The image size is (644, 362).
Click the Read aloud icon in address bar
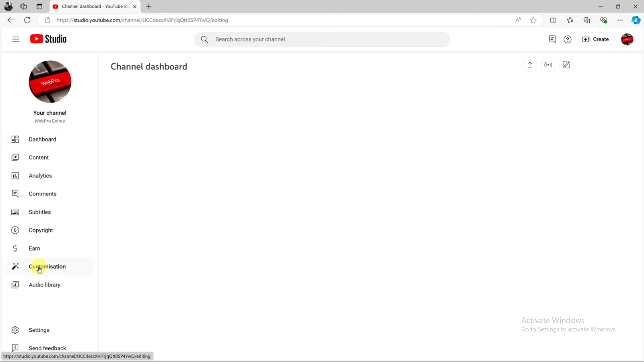[518, 20]
